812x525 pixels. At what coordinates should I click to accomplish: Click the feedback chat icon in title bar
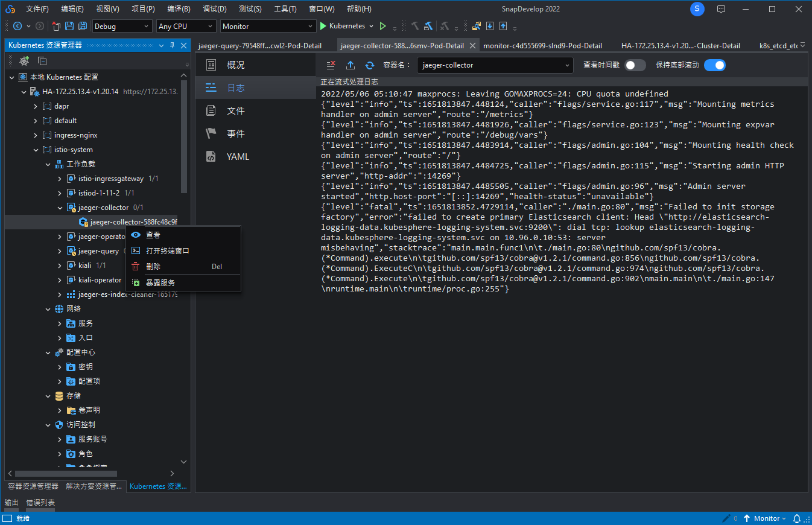click(x=721, y=9)
